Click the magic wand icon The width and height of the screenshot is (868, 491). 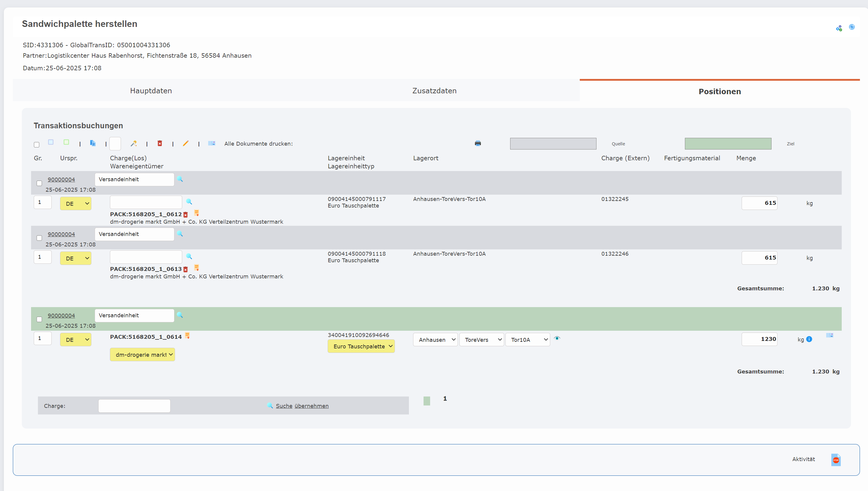coord(134,144)
